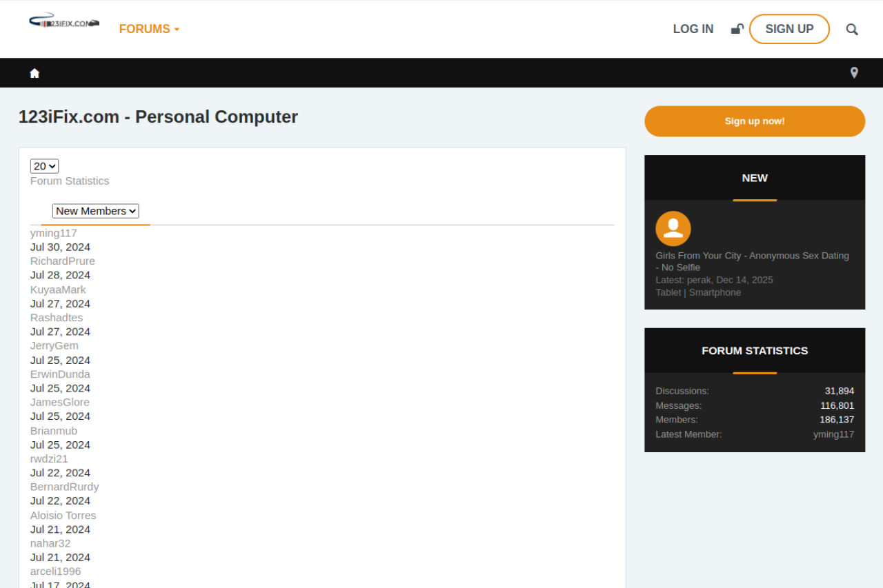Click the Members count 186,137
The image size is (883, 588).
pos(837,420)
